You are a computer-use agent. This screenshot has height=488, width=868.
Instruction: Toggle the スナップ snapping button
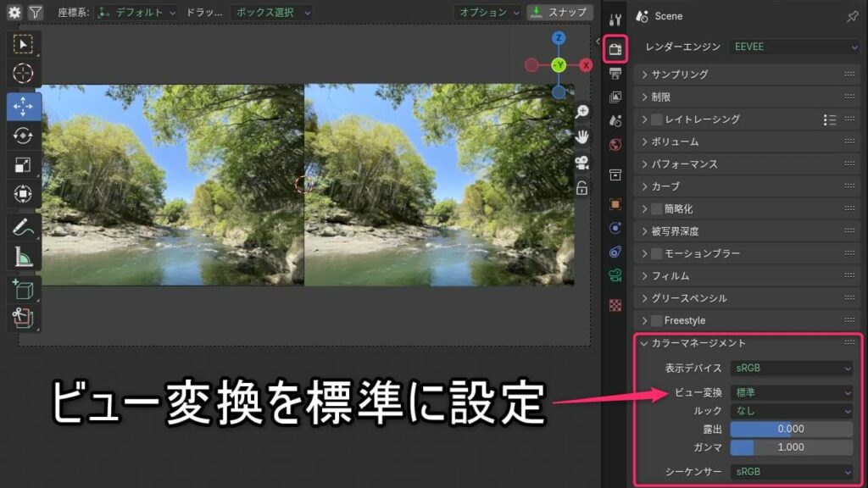(559, 12)
